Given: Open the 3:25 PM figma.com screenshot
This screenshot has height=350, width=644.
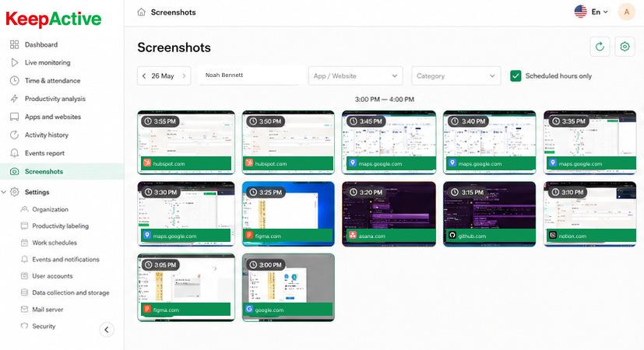Looking at the screenshot, I should (288, 214).
